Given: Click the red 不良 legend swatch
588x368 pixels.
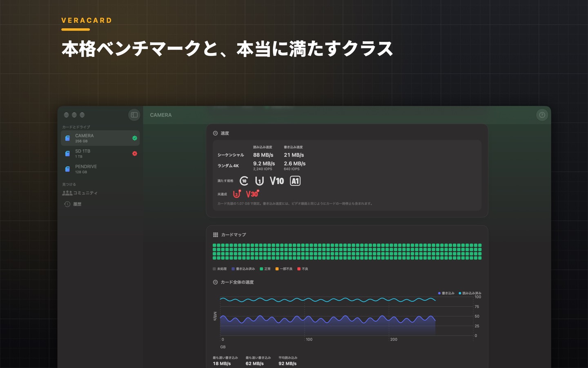Looking at the screenshot, I should tap(299, 269).
